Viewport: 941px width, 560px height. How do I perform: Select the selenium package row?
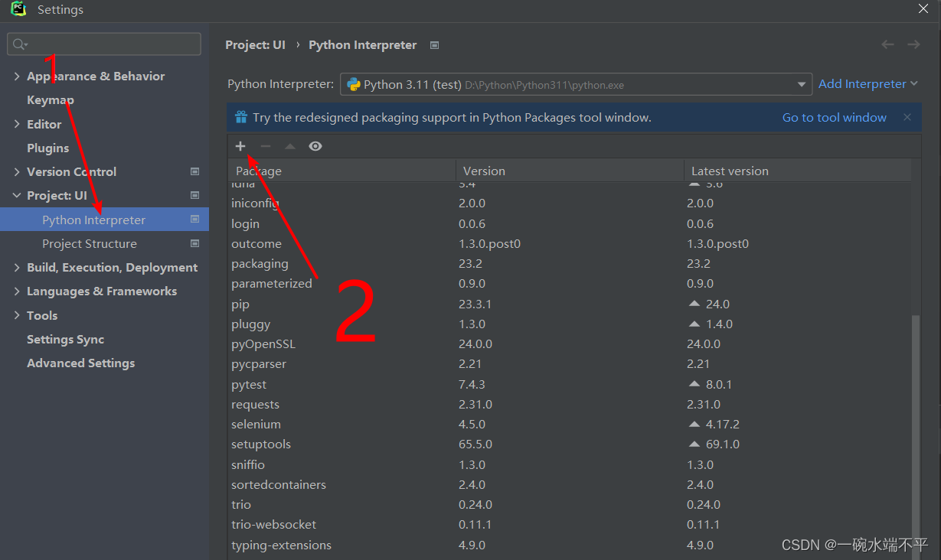(x=570, y=424)
